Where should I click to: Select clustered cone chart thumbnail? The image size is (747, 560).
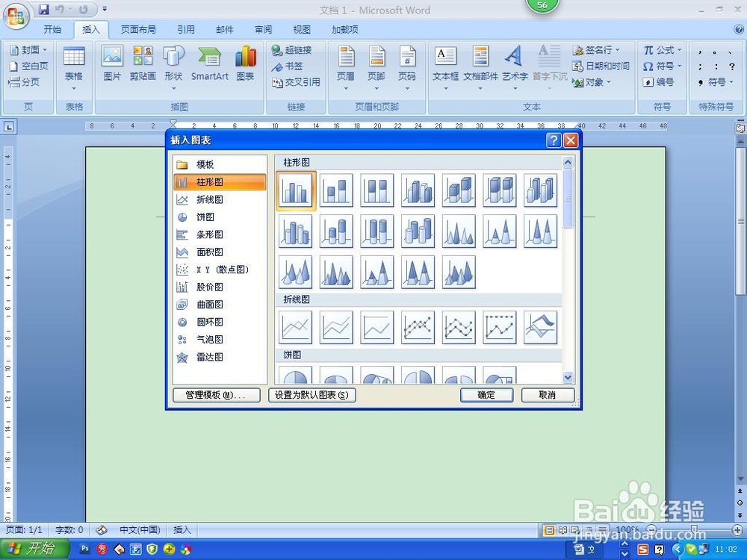pyautogui.click(x=459, y=231)
